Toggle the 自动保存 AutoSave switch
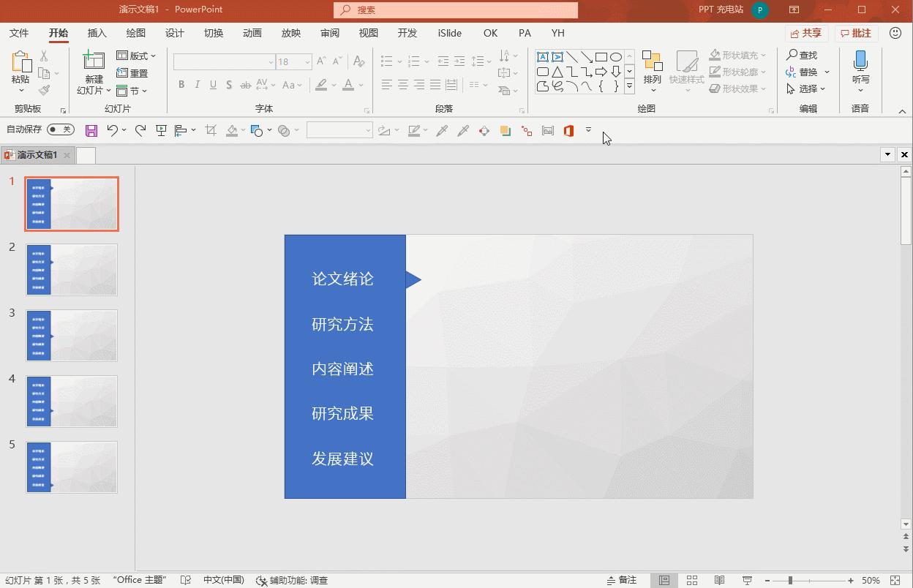 click(x=60, y=129)
